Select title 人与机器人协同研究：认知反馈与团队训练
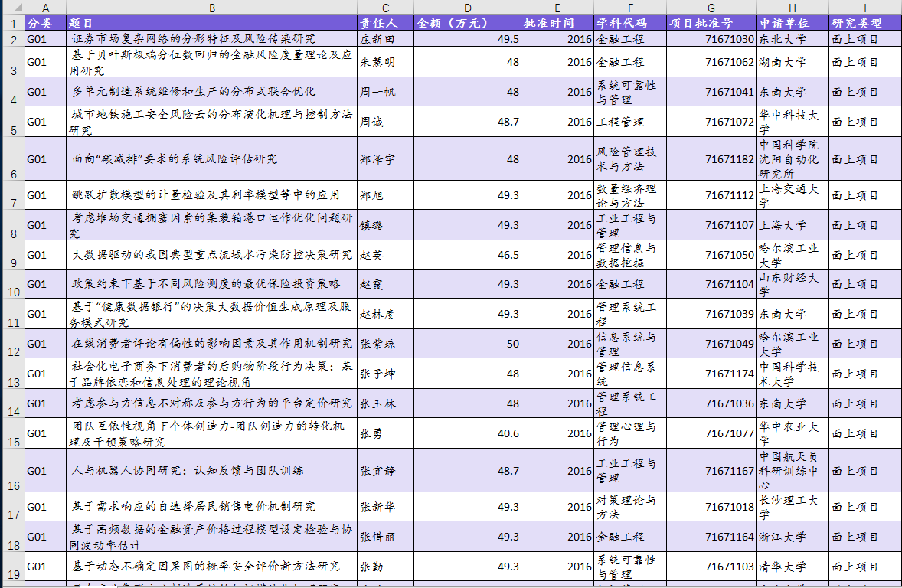902x588 pixels. (x=211, y=471)
